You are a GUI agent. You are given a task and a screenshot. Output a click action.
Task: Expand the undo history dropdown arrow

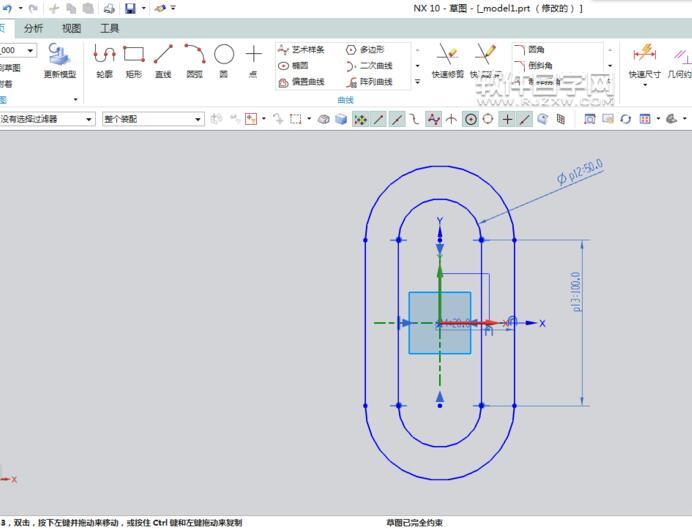(20, 8)
